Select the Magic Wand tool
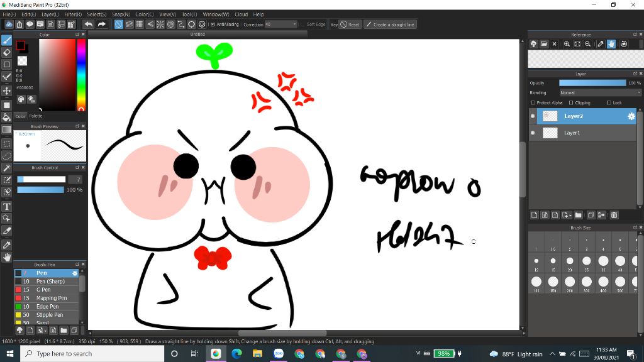The width and height of the screenshot is (644, 362). point(6,168)
